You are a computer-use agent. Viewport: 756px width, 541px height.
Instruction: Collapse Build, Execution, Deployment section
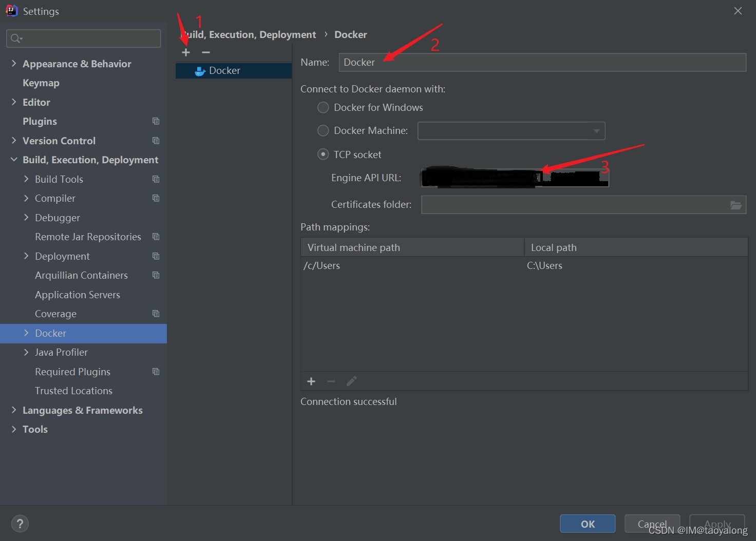[x=14, y=160]
